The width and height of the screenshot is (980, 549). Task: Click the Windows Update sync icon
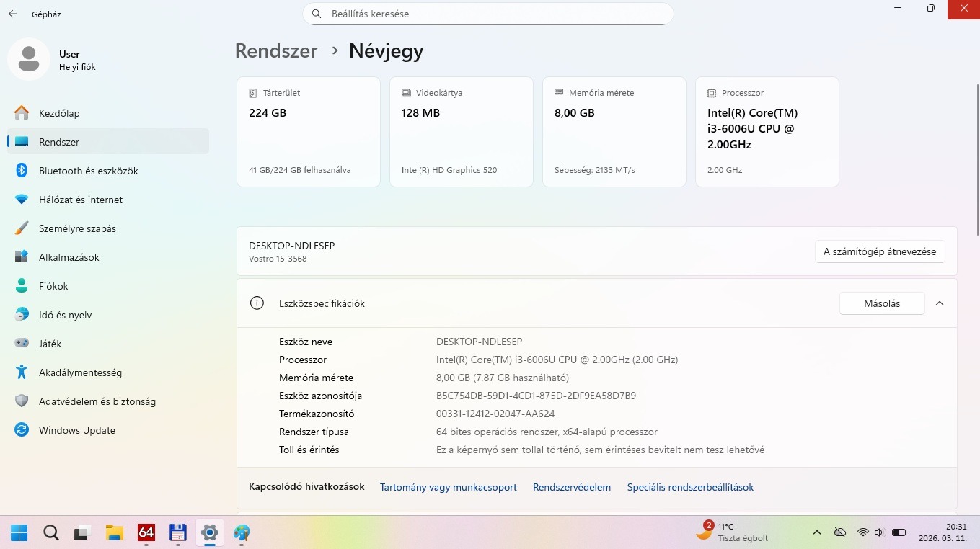tap(22, 430)
